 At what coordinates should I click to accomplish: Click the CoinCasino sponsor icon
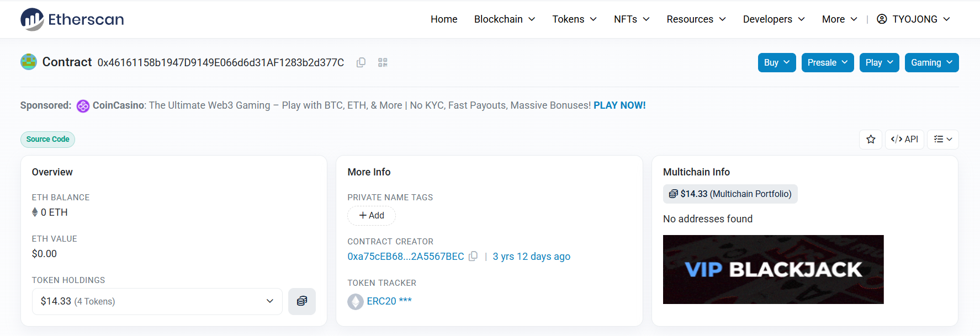pos(83,106)
